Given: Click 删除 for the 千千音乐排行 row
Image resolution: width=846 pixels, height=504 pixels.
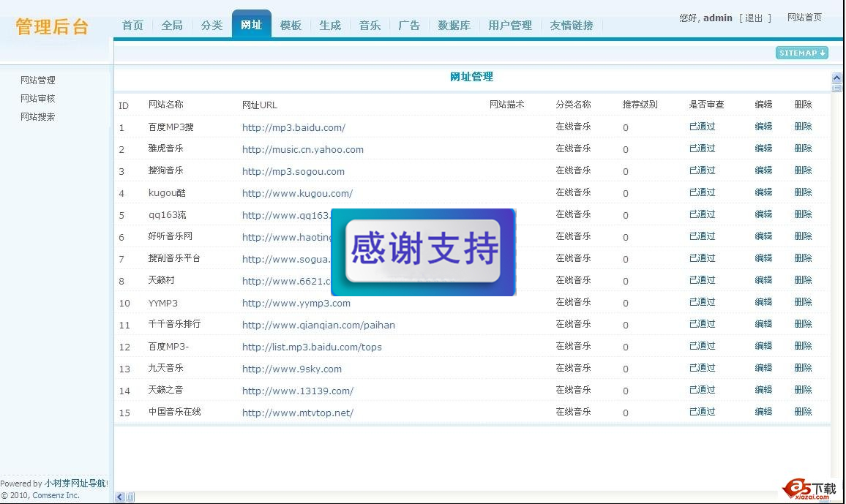Looking at the screenshot, I should tap(803, 325).
